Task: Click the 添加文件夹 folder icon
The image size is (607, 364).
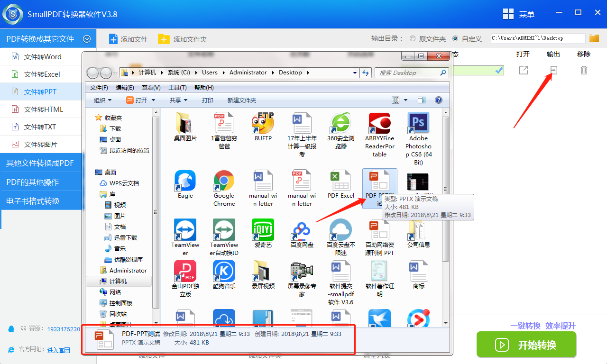Action: [x=164, y=39]
